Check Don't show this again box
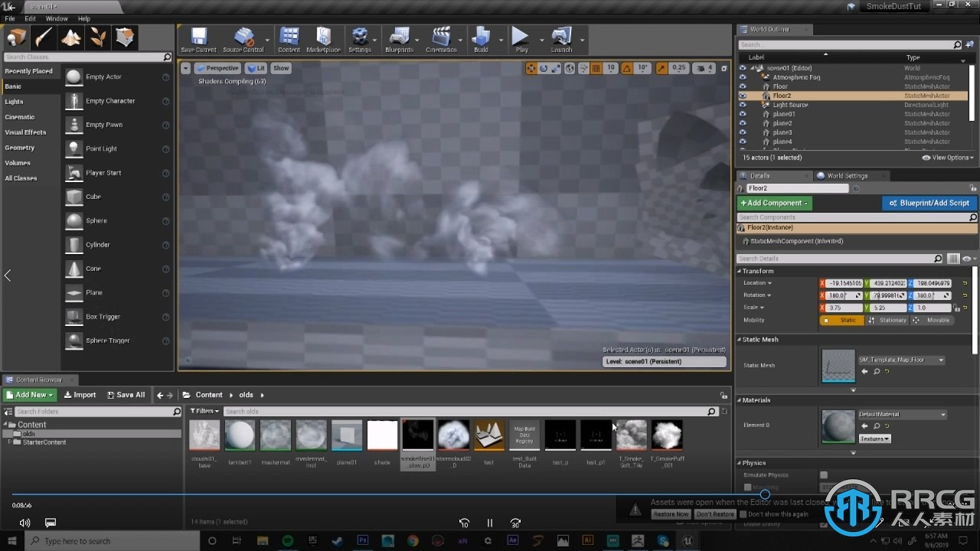This screenshot has width=980, height=551. coord(743,514)
